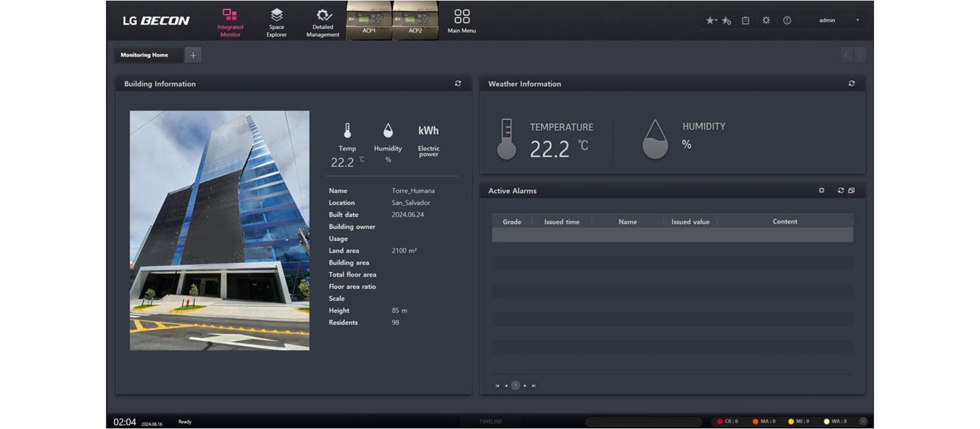Add current page to favorites star-plus icon

pyautogui.click(x=727, y=20)
